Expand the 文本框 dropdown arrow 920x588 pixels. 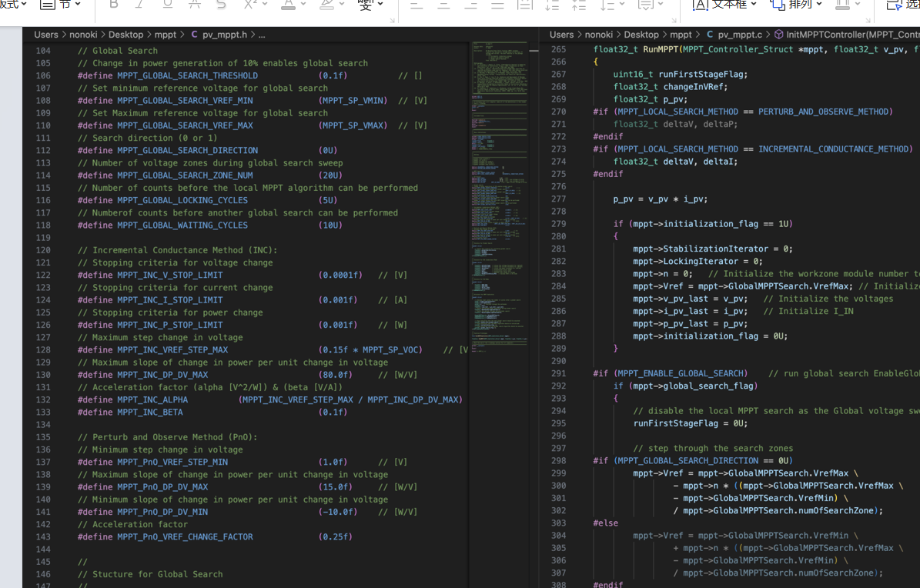[753, 5]
